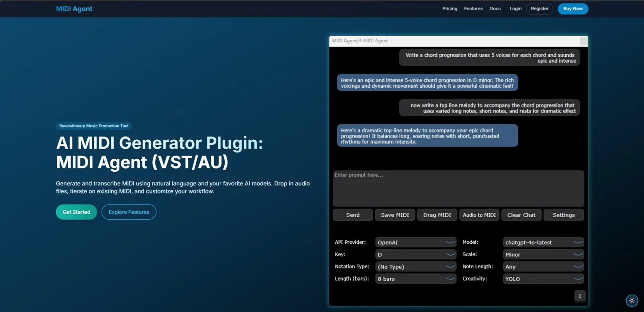Select Login in the navigation bar
This screenshot has height=312, width=644.
click(515, 8)
